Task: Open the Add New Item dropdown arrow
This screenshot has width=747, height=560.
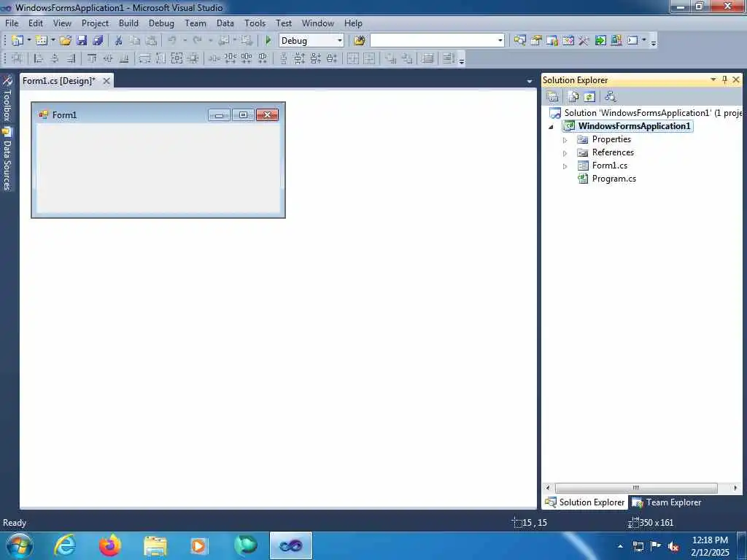Action: (x=53, y=41)
